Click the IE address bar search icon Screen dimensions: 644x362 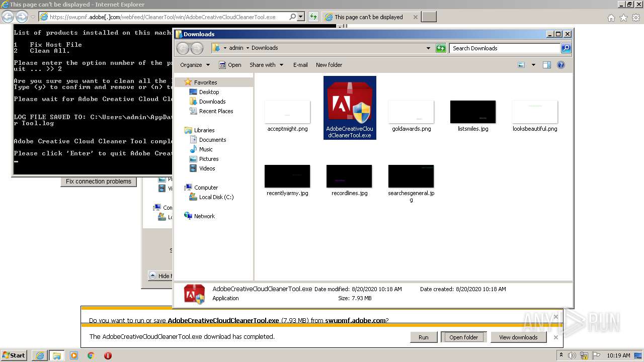point(293,17)
